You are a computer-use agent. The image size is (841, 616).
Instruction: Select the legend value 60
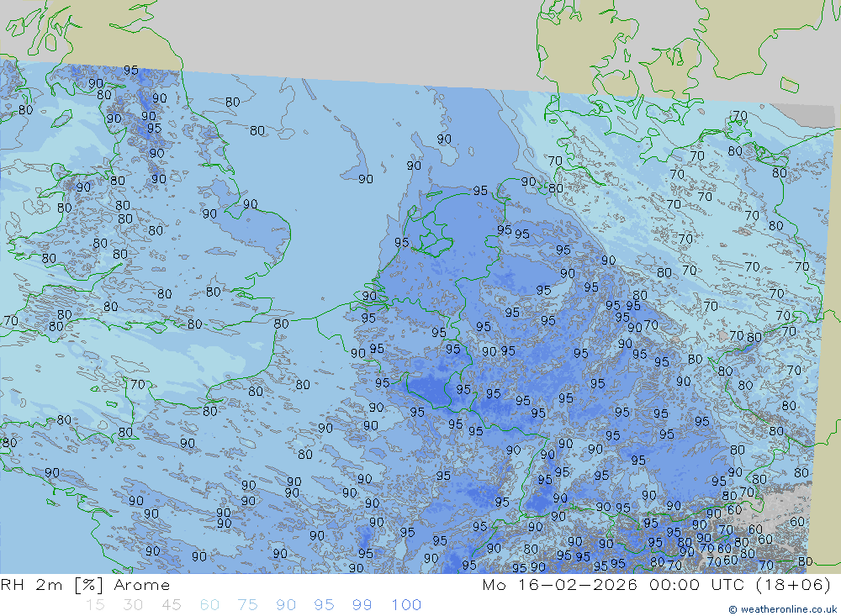tap(209, 605)
